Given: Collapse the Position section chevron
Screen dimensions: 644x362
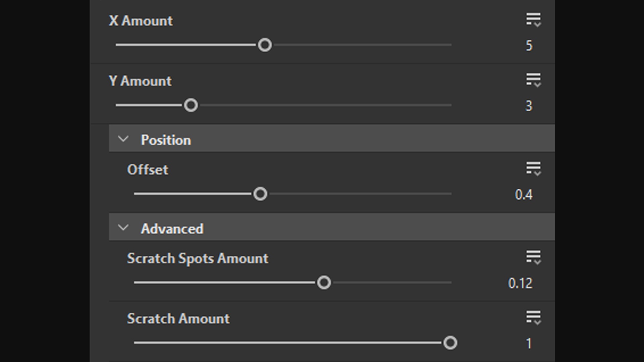Looking at the screenshot, I should (123, 139).
